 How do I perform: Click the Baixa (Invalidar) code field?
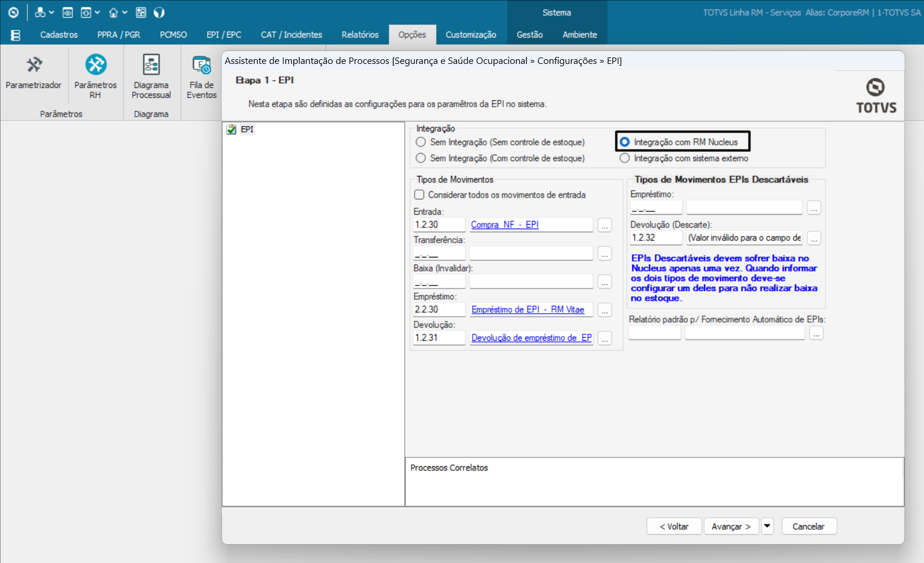click(439, 281)
